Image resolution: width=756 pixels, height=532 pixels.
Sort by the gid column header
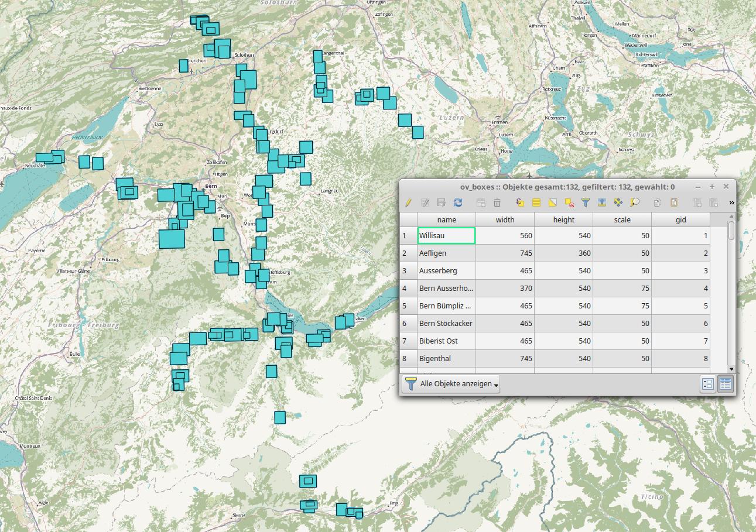680,220
